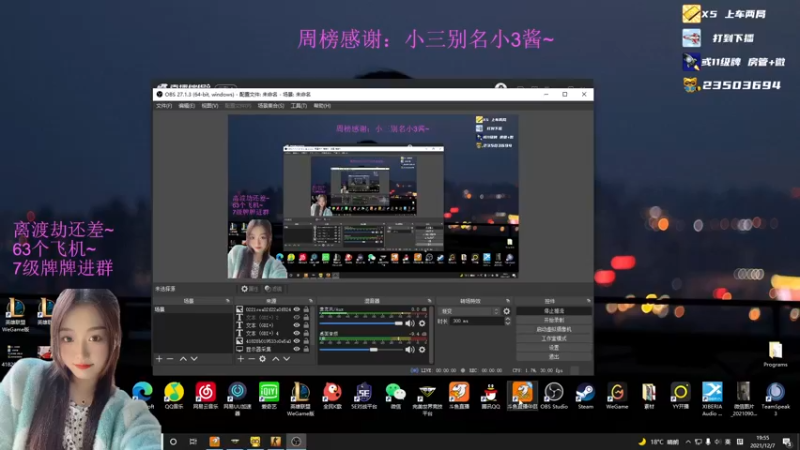This screenshot has height=450, width=800.
Task: Open transition properties gear icon
Action: [507, 311]
